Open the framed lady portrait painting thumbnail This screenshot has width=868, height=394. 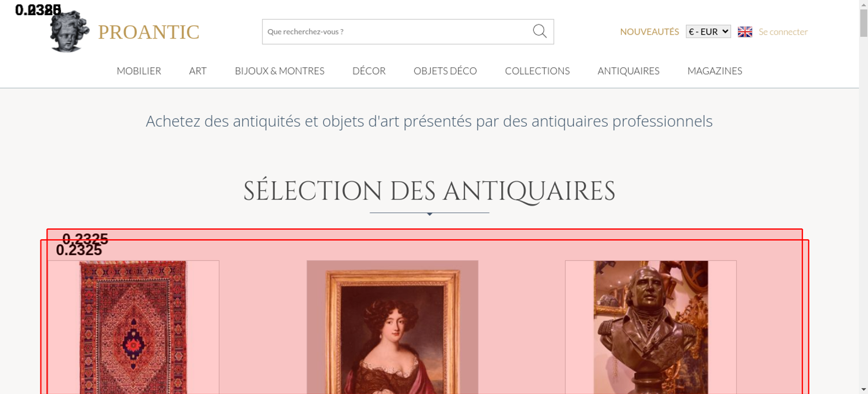(x=392, y=327)
